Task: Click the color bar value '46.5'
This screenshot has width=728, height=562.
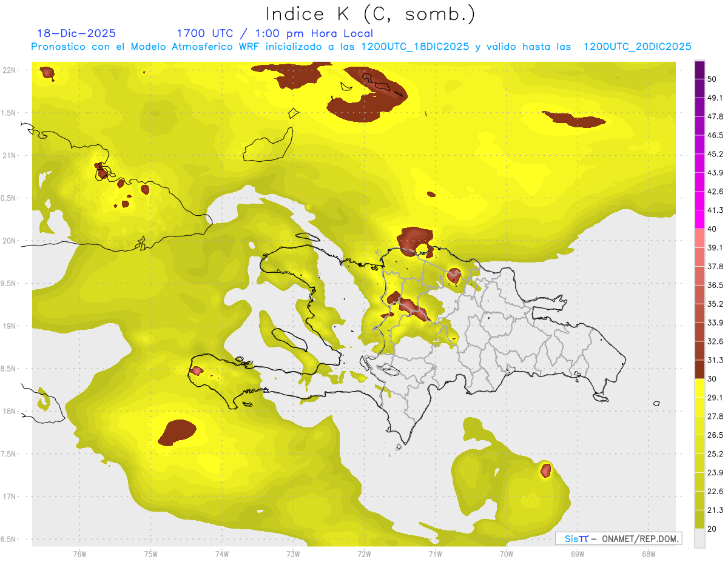Action: [x=715, y=135]
